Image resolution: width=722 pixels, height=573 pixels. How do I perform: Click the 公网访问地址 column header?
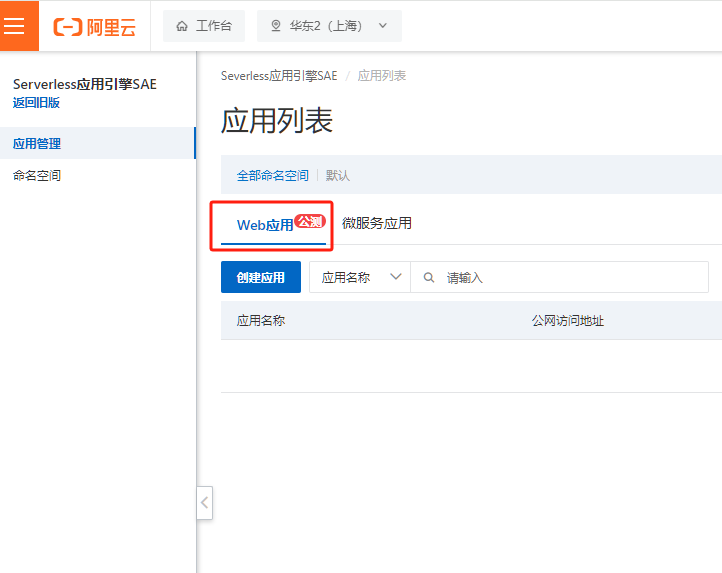[567, 321]
